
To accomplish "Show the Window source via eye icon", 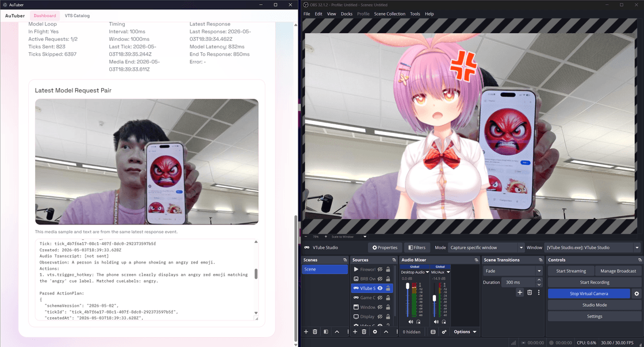I will tap(380, 307).
